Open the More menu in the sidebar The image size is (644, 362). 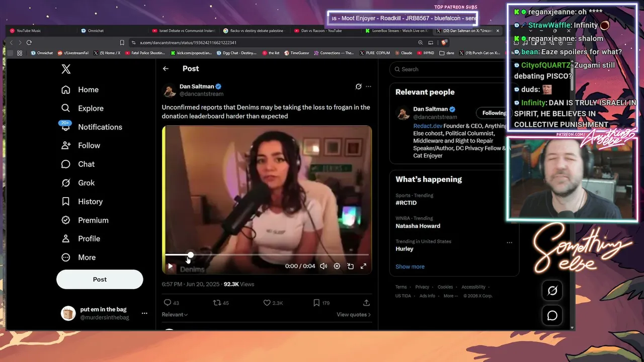78,257
